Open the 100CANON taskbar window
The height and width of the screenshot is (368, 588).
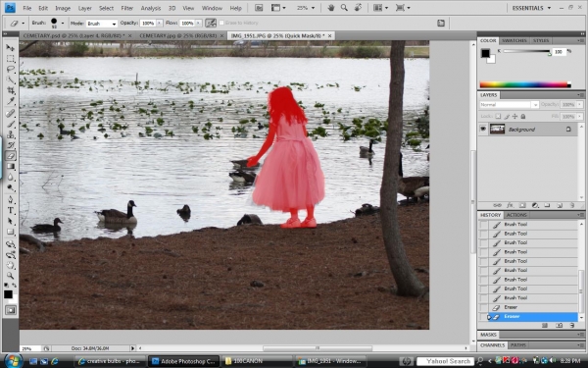(x=257, y=361)
